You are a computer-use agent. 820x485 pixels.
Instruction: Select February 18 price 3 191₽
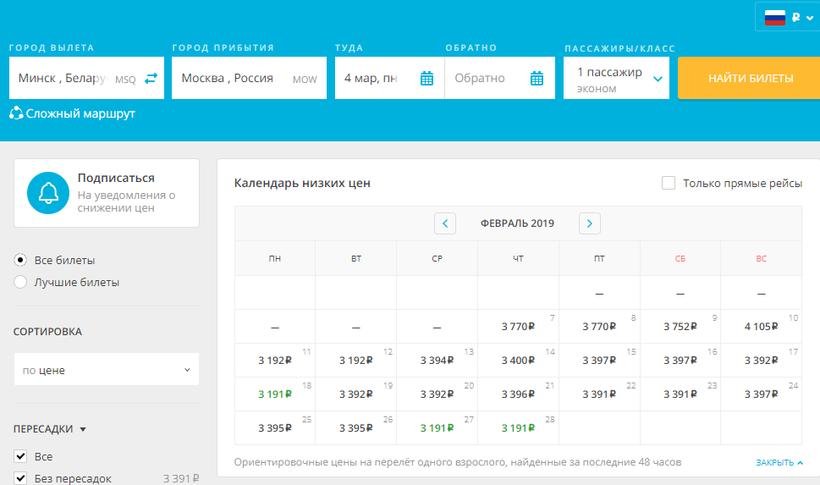tap(274, 394)
